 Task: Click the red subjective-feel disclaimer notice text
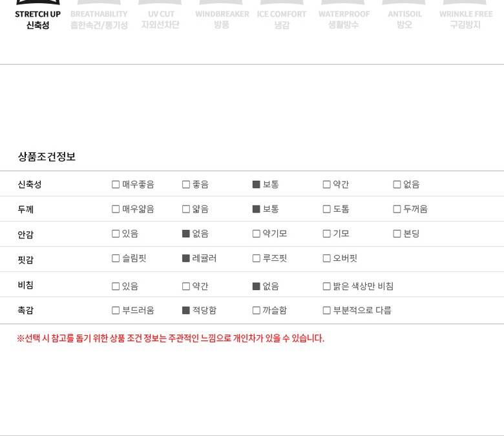click(171, 338)
